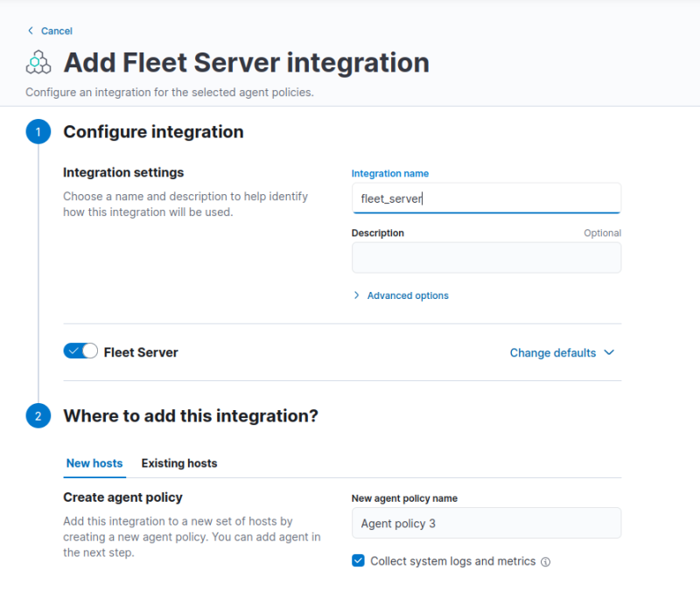This screenshot has width=700, height=598.
Task: Click the arrow icon next to Advanced options
Action: point(356,296)
